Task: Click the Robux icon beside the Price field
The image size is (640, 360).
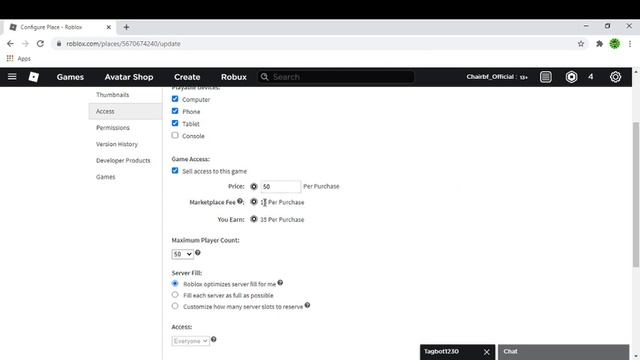Action: pyautogui.click(x=253, y=186)
